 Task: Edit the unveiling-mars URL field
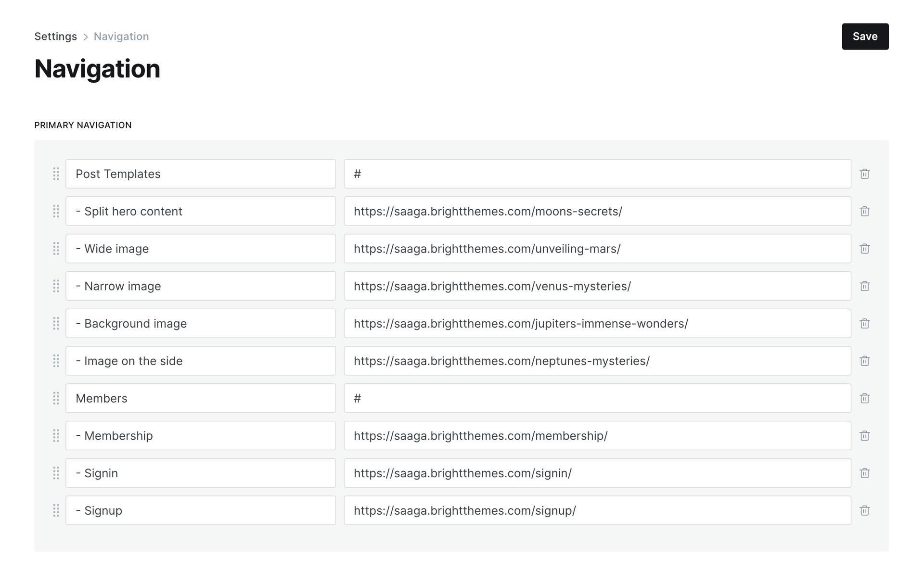coord(597,249)
